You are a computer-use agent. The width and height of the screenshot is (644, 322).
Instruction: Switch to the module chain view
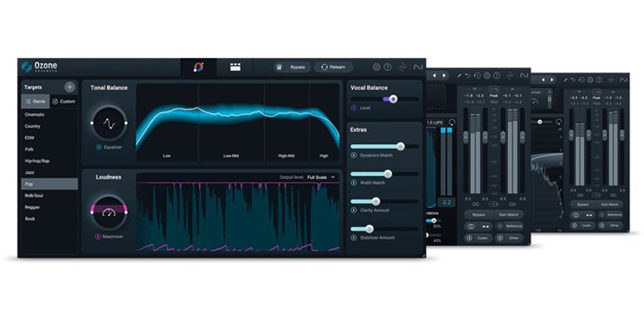click(x=235, y=67)
